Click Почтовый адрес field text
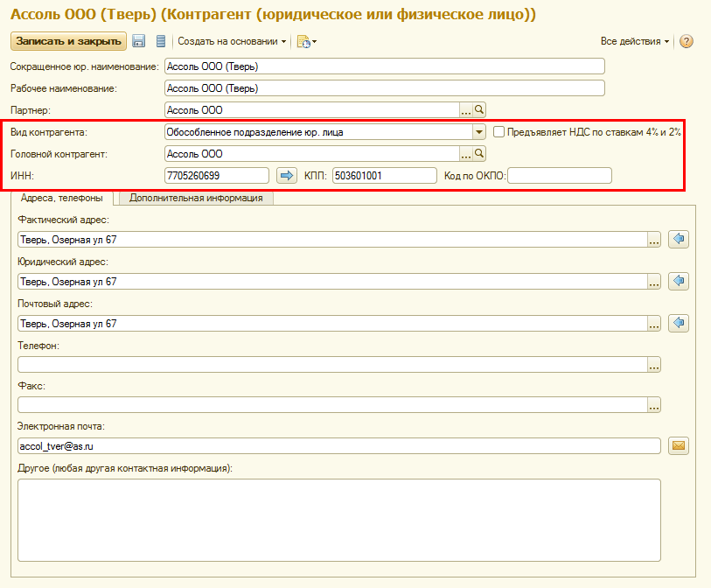This screenshot has height=588, width=711. [332, 324]
